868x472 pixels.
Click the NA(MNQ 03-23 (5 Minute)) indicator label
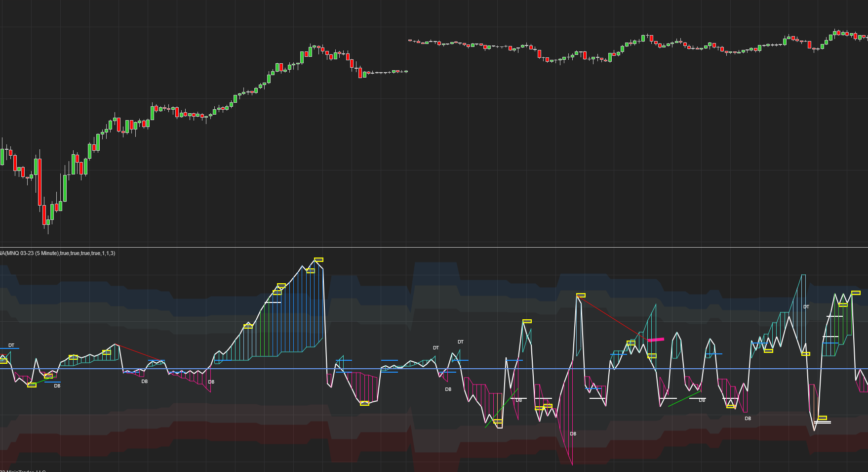pyautogui.click(x=57, y=253)
